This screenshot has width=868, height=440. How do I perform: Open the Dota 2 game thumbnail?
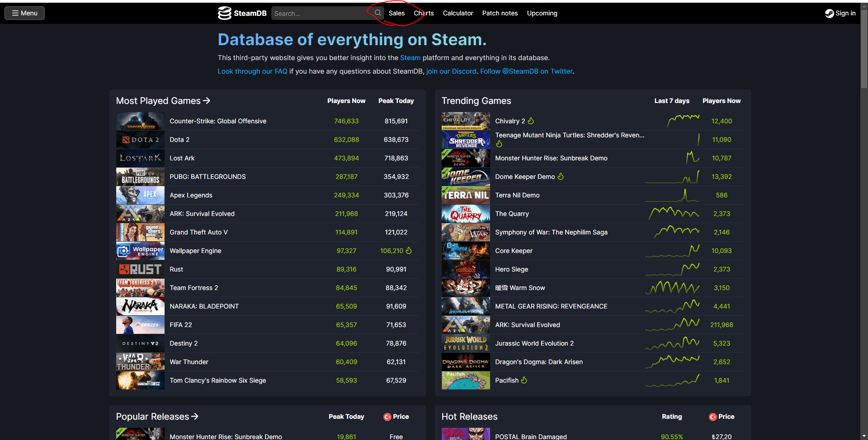pyautogui.click(x=140, y=140)
